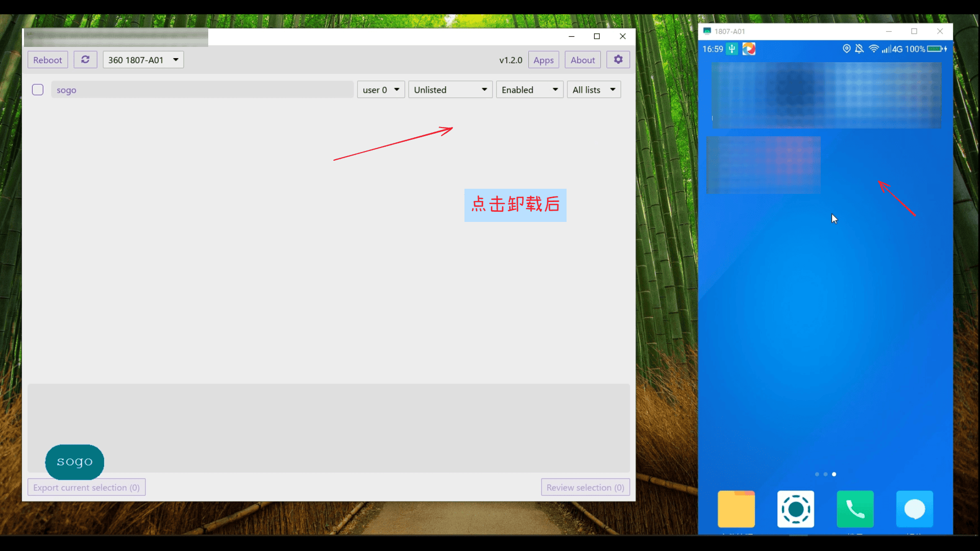Click the sogo search input field
The image size is (980, 551).
[202, 90]
